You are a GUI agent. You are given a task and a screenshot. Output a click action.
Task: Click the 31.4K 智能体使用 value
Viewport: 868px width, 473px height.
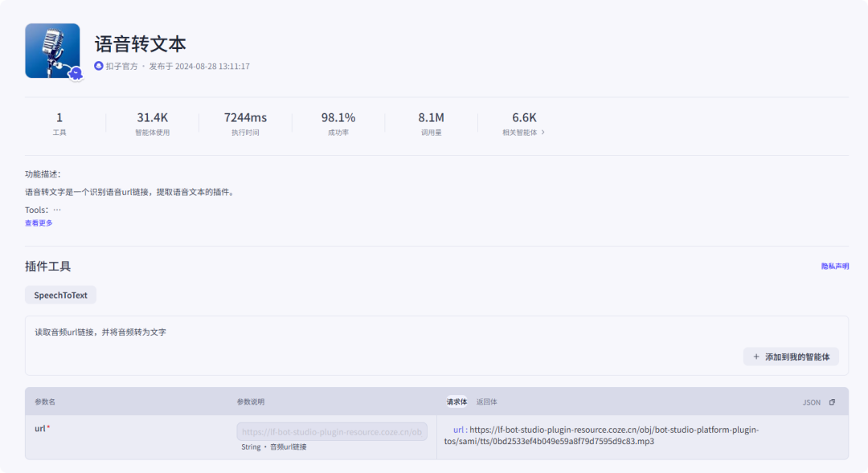[x=152, y=117]
